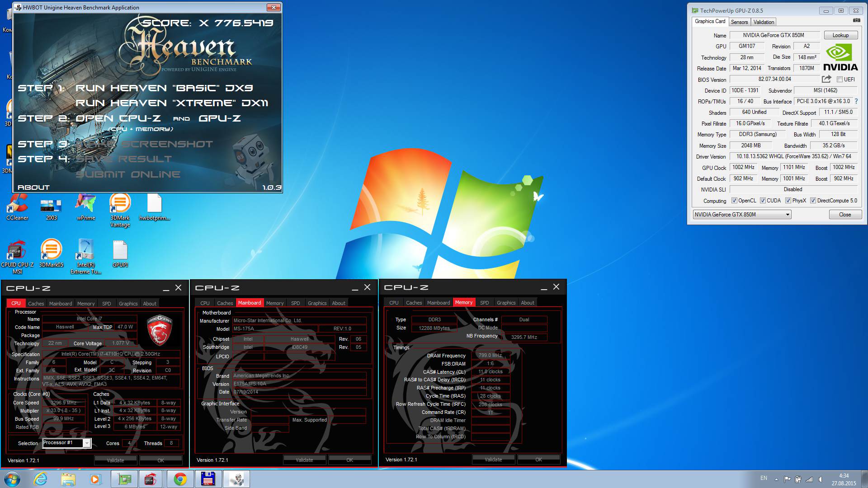Image resolution: width=868 pixels, height=488 pixels.
Task: Open About tab in first CPU-Z window
Action: click(150, 304)
